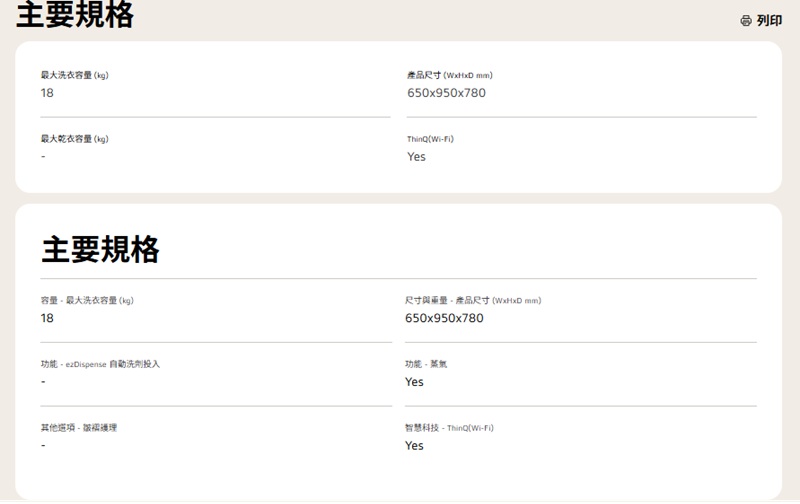The image size is (800, 504).
Task: Click the dash value under 最大乾衣容量
Action: coord(43,157)
